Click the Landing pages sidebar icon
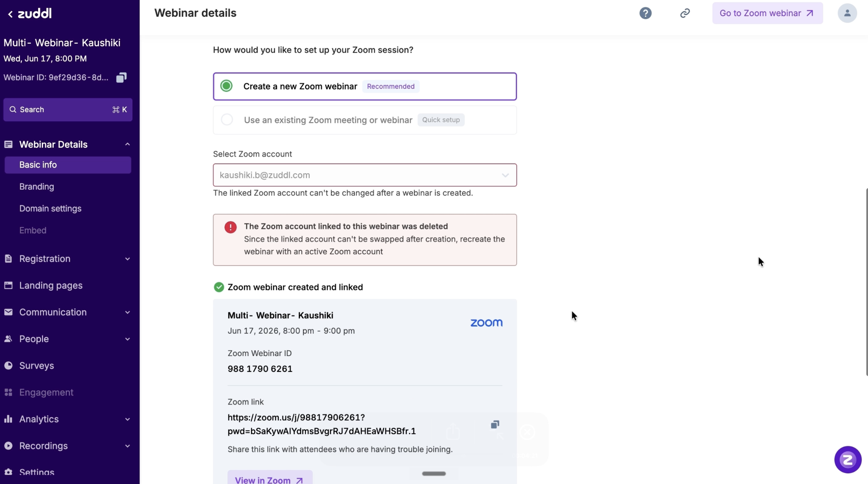Viewport: 868px width, 484px height. pyautogui.click(x=8, y=285)
